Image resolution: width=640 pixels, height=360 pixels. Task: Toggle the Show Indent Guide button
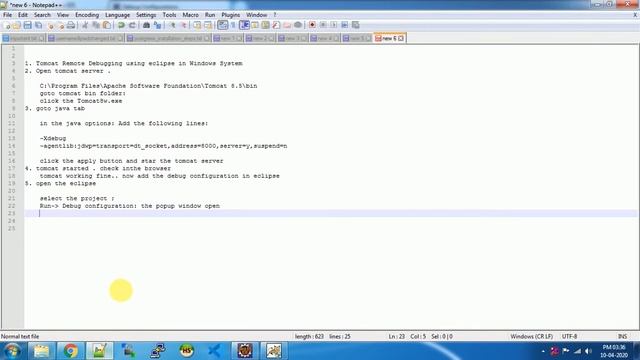point(244,25)
